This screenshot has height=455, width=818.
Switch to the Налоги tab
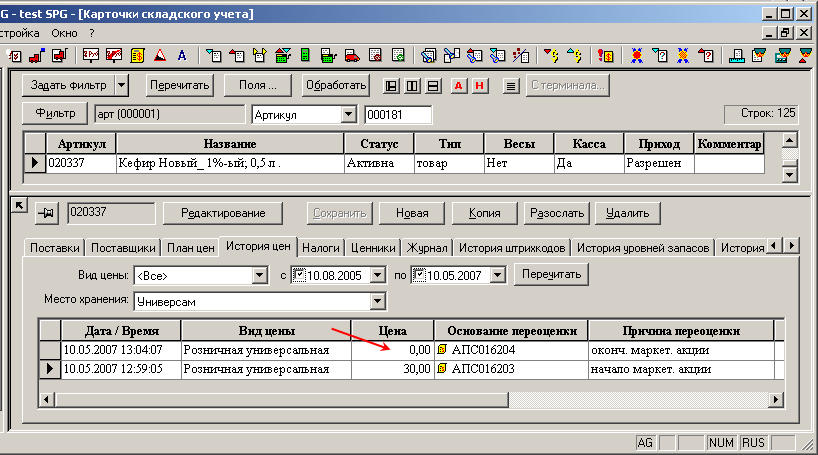[321, 248]
